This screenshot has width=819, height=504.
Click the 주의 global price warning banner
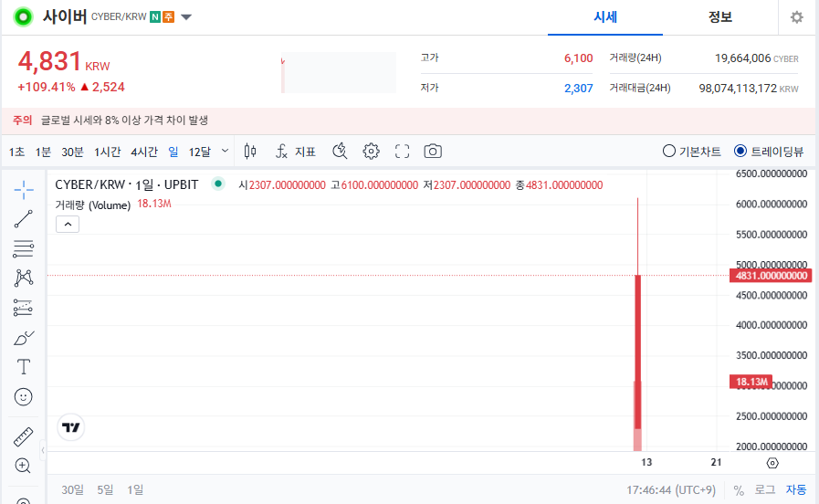coord(408,121)
